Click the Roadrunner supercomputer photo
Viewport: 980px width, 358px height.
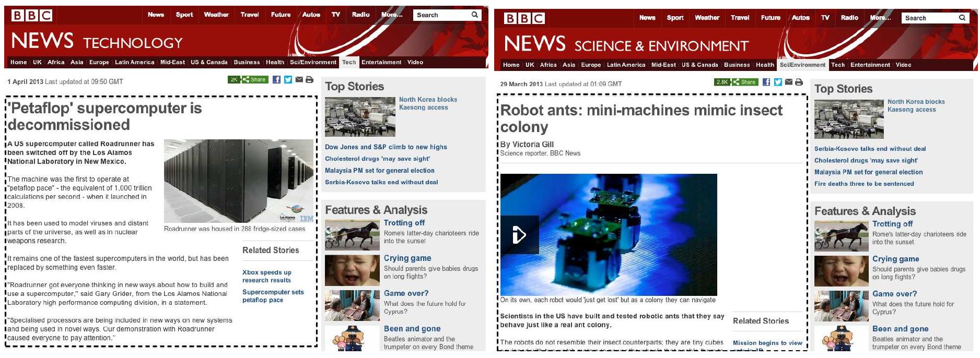tap(239, 181)
